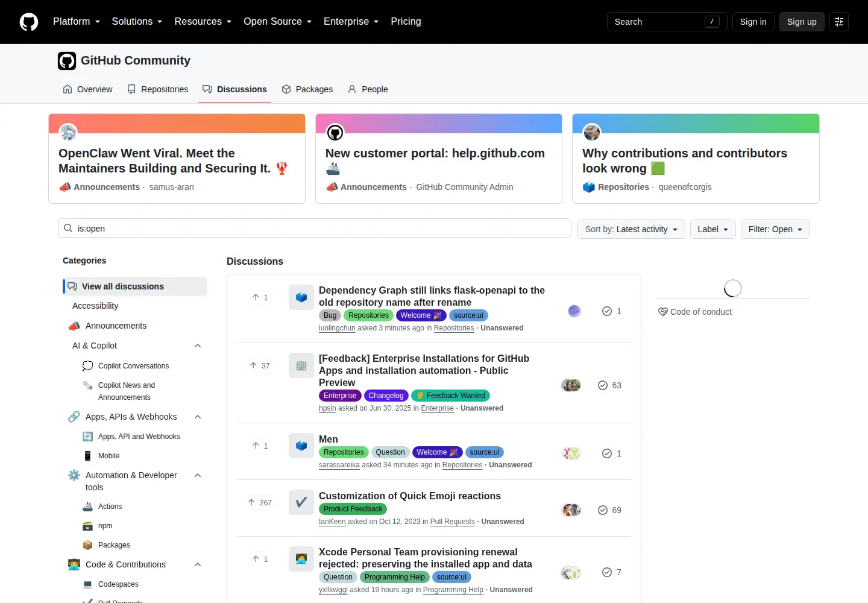Click the search magnifier icon in filter box

coord(68,229)
